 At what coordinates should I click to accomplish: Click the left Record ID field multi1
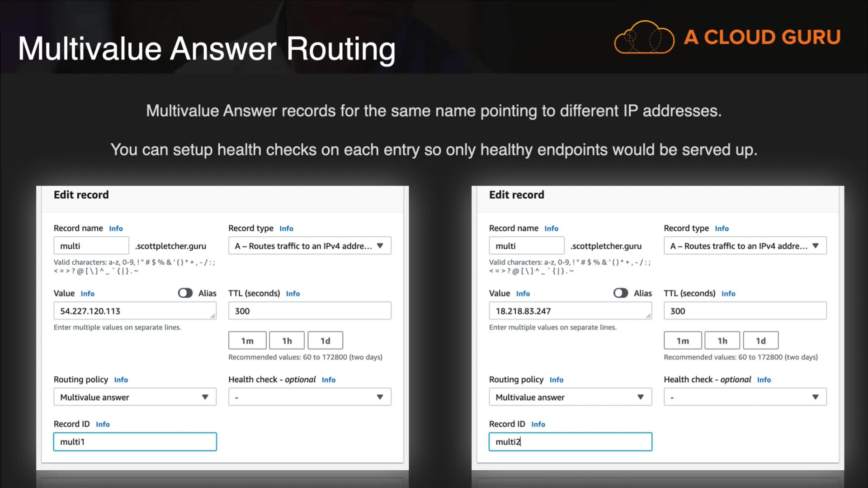pyautogui.click(x=135, y=442)
